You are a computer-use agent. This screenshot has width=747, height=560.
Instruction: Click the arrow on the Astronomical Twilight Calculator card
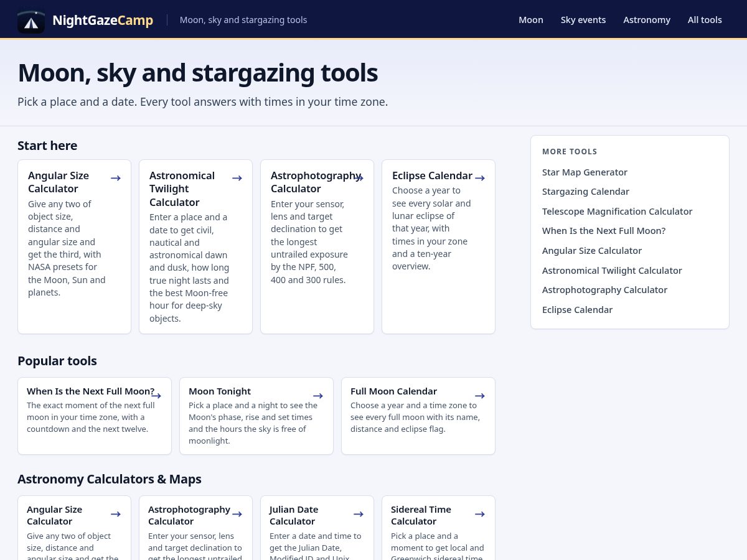click(x=237, y=178)
